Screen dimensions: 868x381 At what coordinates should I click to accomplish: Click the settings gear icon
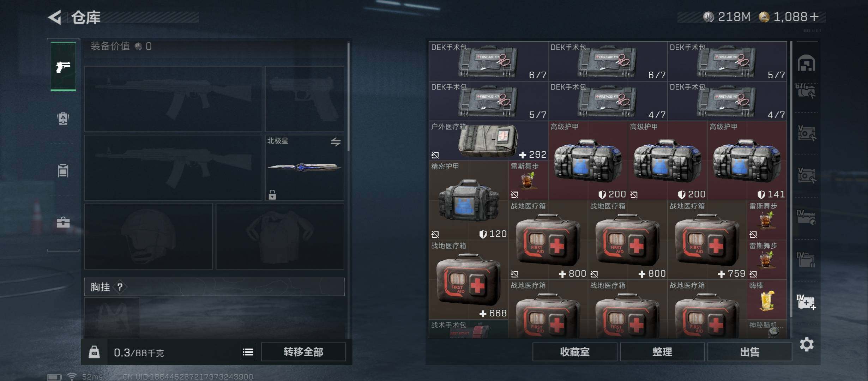(x=807, y=344)
